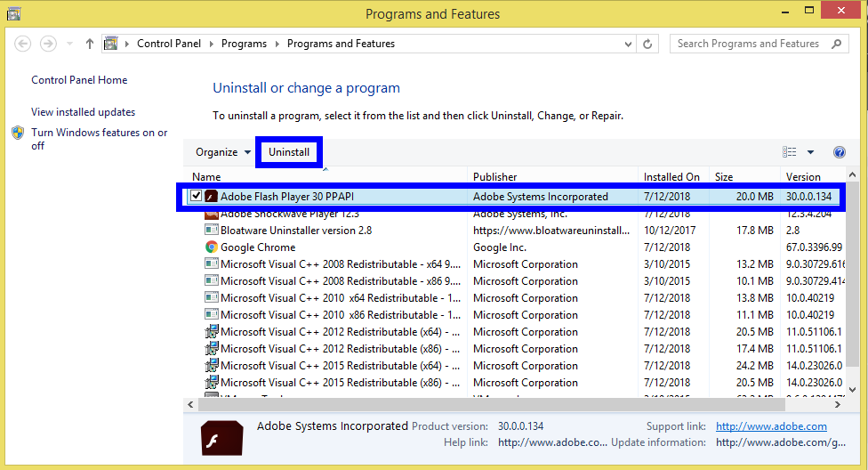Image resolution: width=868 pixels, height=470 pixels.
Task: Click icon of Visual C++ 2012 (x64)
Action: tap(211, 332)
